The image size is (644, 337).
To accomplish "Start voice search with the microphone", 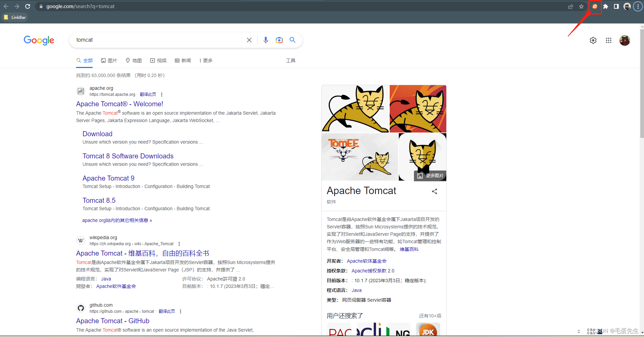I will click(266, 40).
